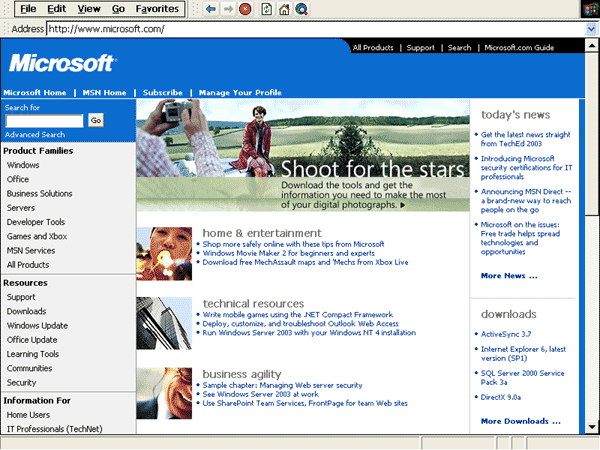Refresh the page using the toolbar icon

pos(266,9)
